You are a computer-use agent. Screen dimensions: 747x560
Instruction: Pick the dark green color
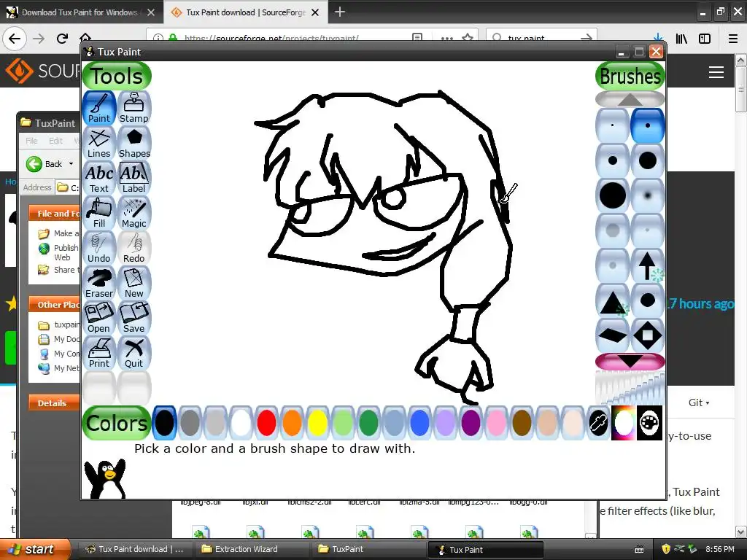click(x=368, y=423)
